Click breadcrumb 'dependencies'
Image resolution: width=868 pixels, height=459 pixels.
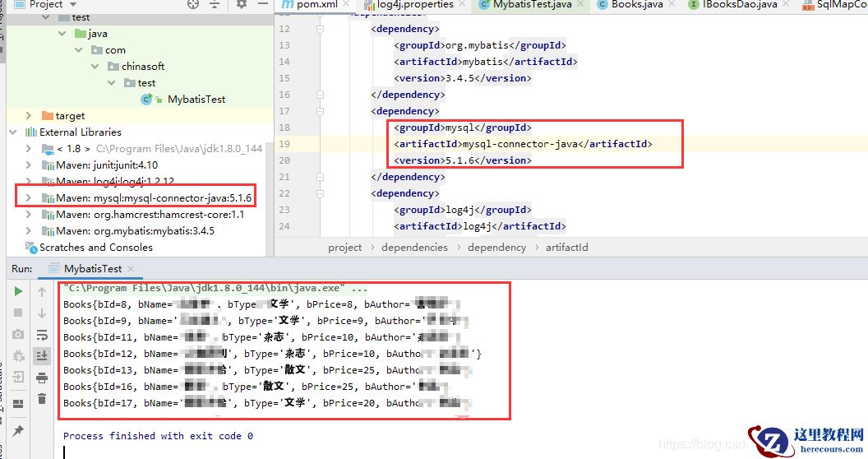click(x=414, y=248)
